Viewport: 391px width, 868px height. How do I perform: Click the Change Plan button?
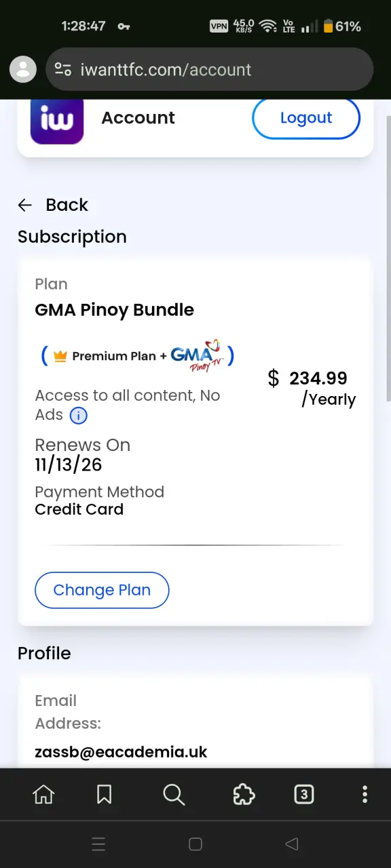pos(102,590)
